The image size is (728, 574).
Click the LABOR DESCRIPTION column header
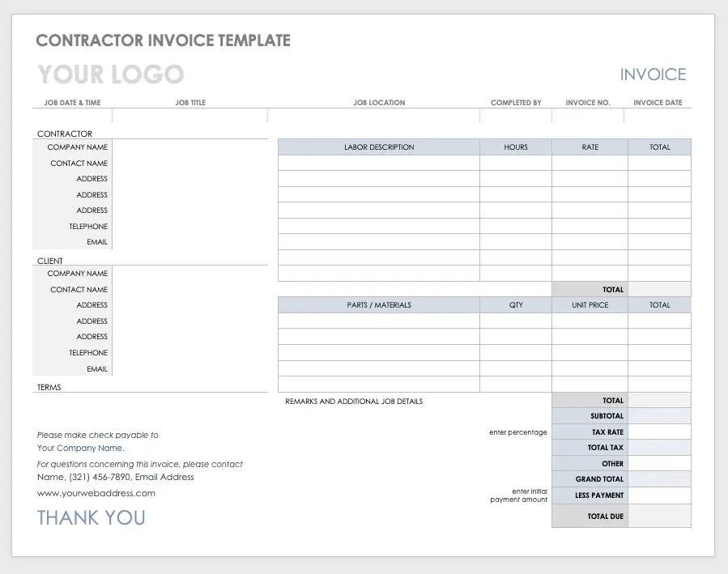[379, 147]
